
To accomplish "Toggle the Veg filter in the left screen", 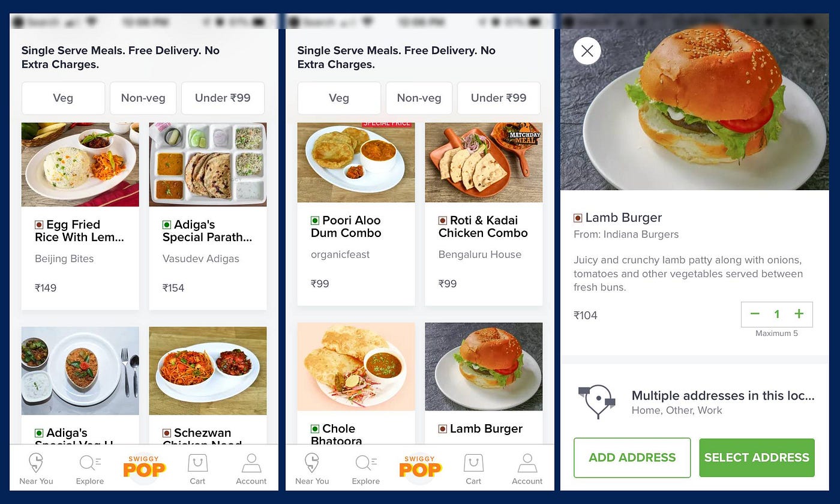I will [x=63, y=98].
